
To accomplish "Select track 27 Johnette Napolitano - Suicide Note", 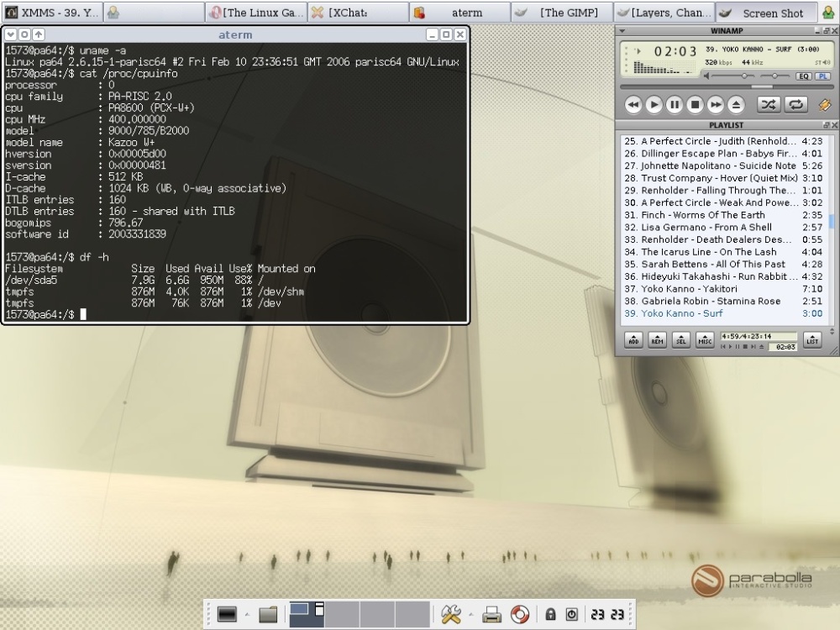I will (x=723, y=166).
